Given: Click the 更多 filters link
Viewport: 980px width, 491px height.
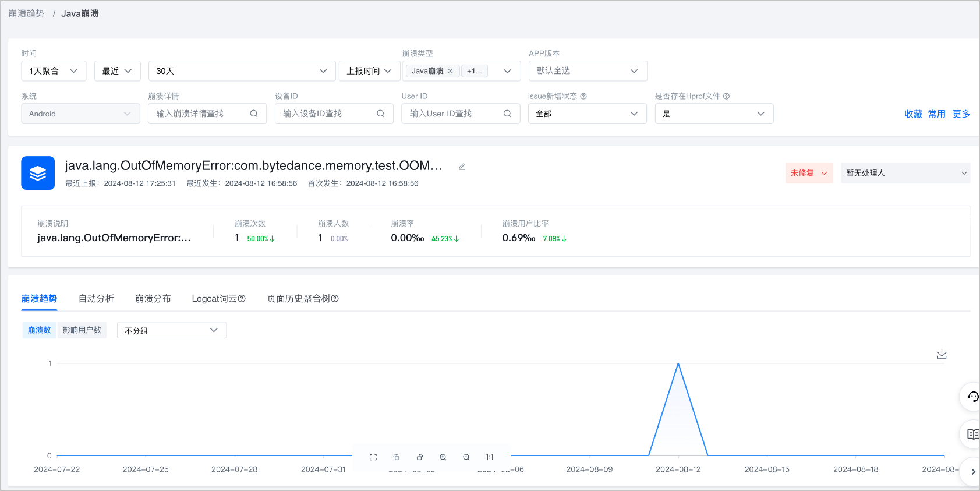Looking at the screenshot, I should click(961, 114).
